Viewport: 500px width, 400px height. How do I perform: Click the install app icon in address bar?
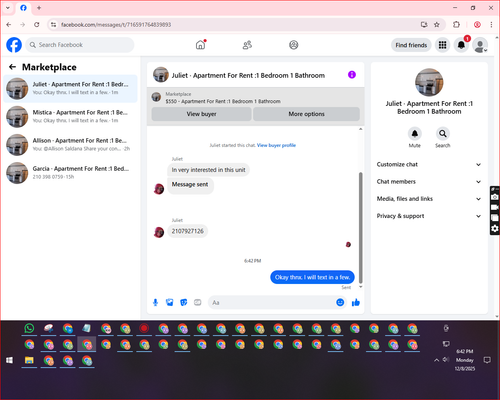424,25
